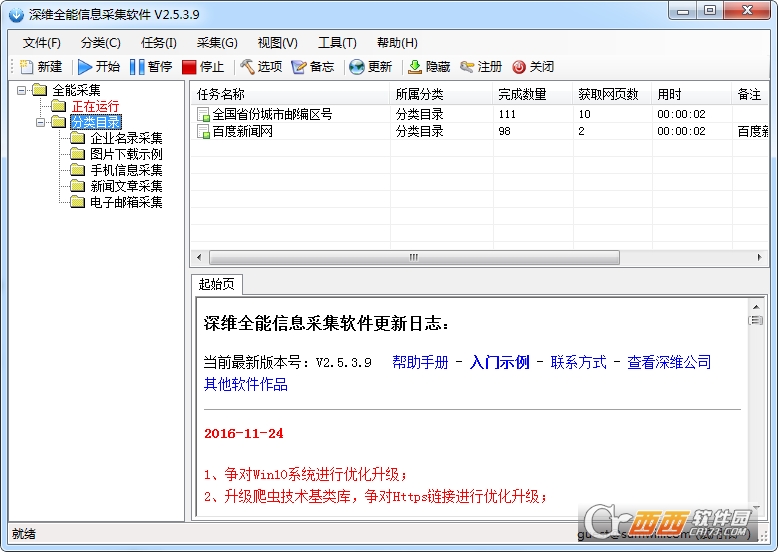
Task: Pause the task using the 暂停 icon
Action: 137,66
